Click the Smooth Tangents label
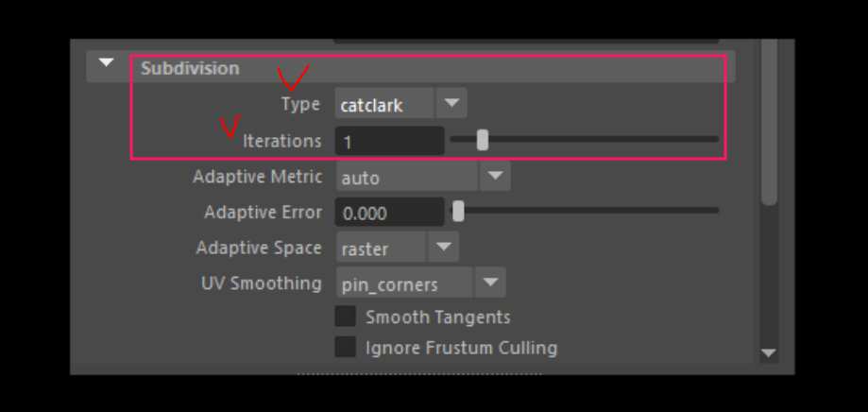 pyautogui.click(x=438, y=317)
